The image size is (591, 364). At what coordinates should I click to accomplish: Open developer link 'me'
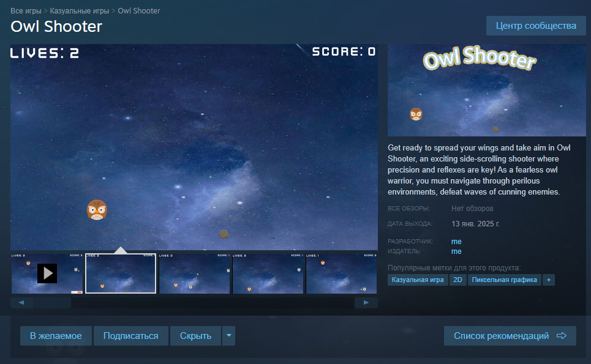click(x=456, y=241)
